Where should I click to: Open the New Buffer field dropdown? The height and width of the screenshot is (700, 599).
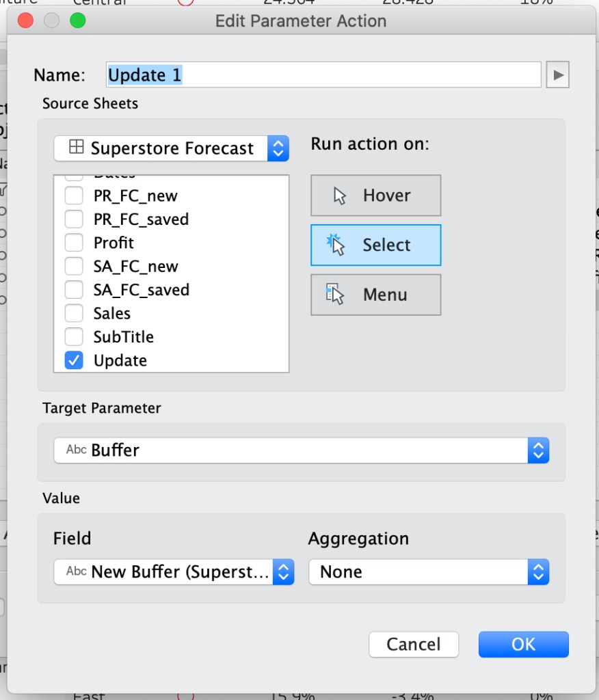click(174, 572)
